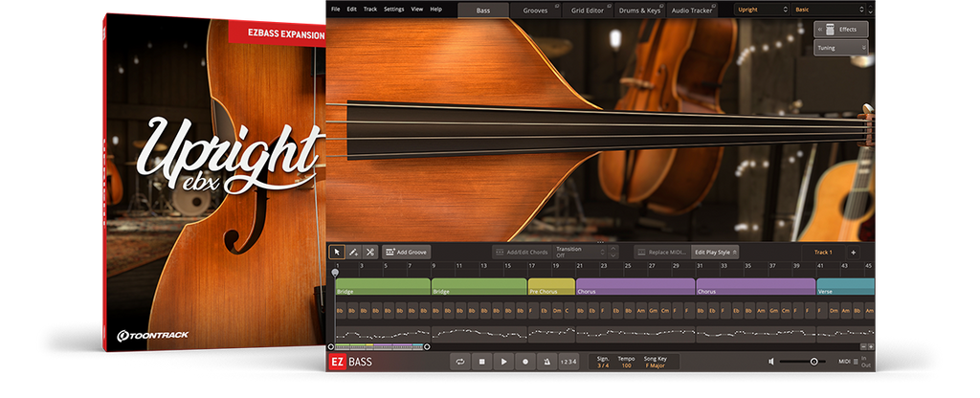Collapse Effects panel with double-arrow

[x=819, y=30]
